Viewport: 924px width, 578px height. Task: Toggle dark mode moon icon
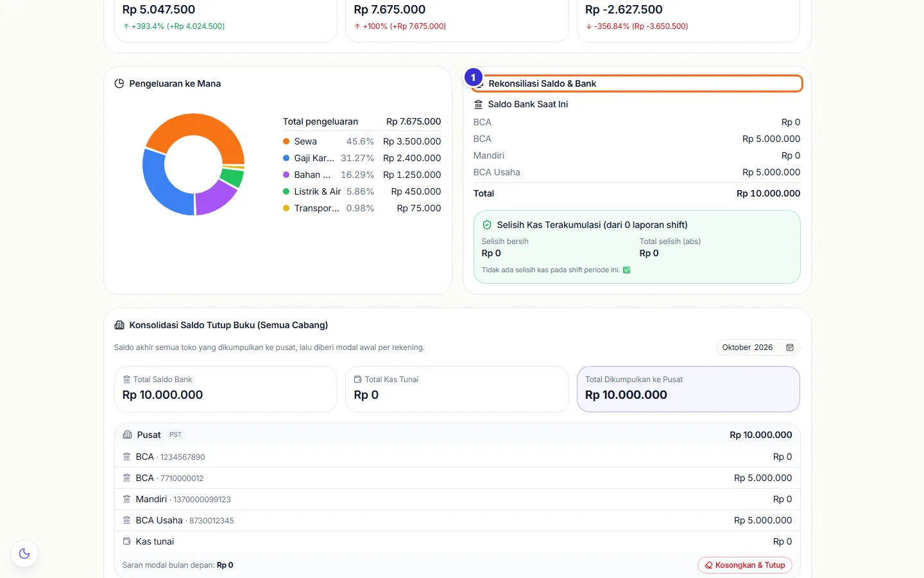24,554
